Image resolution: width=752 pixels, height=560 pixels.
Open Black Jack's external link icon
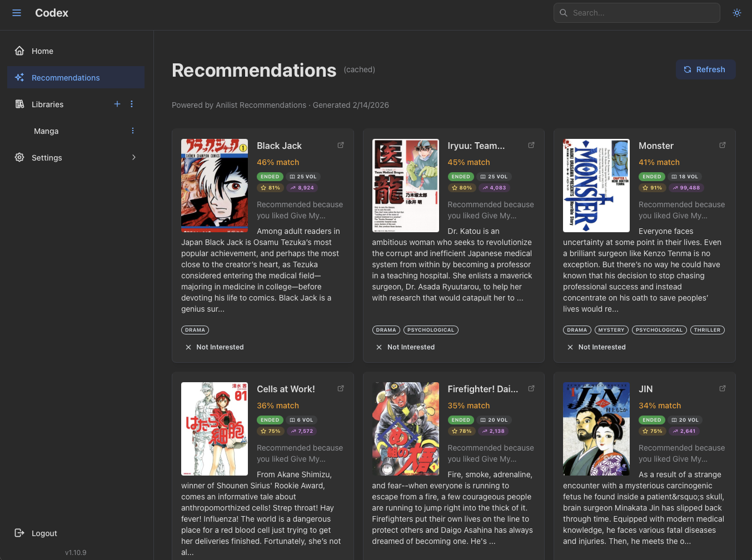click(x=341, y=144)
